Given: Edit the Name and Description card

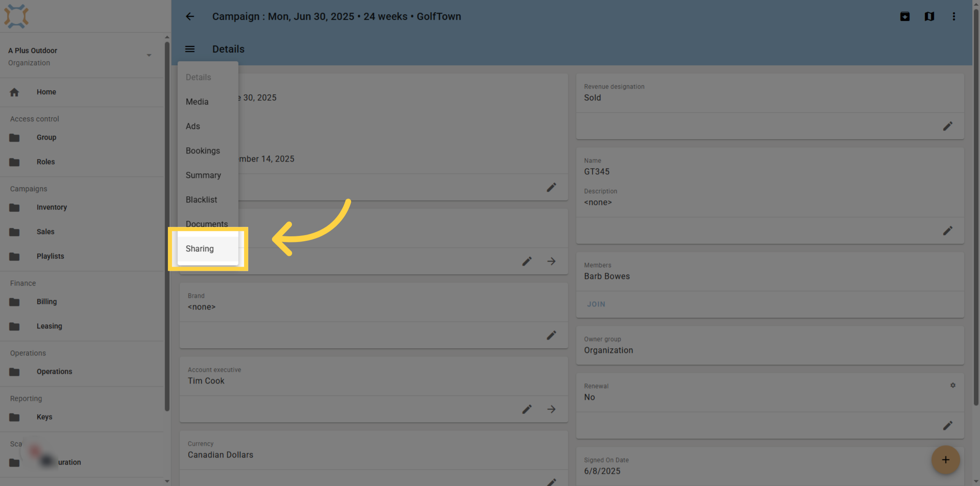Looking at the screenshot, I should point(948,231).
